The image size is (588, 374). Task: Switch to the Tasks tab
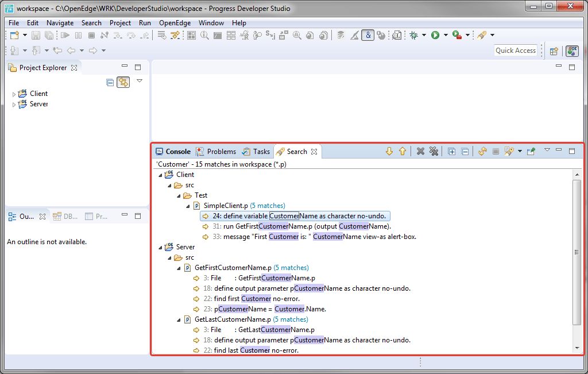256,152
